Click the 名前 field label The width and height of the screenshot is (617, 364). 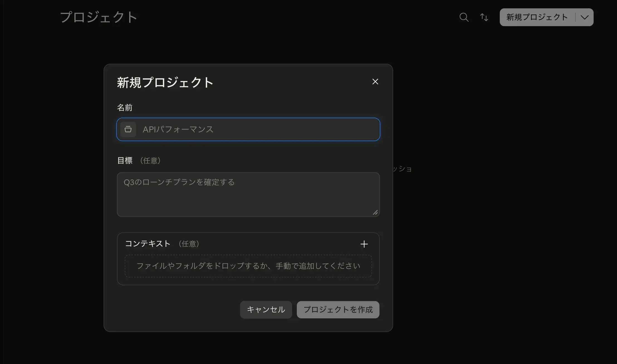click(125, 108)
